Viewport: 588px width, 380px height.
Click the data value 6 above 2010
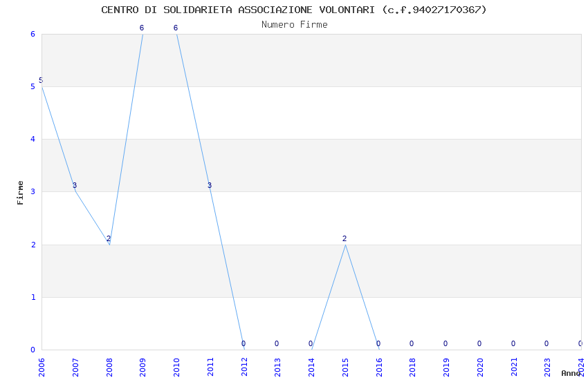click(x=176, y=28)
